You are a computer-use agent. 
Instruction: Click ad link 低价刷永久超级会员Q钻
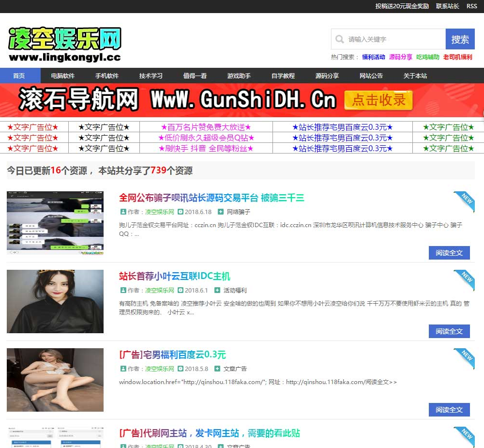[x=206, y=138]
